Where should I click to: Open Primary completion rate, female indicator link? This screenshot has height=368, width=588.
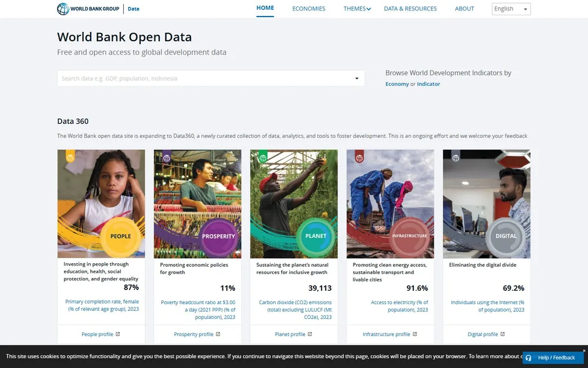tap(102, 305)
